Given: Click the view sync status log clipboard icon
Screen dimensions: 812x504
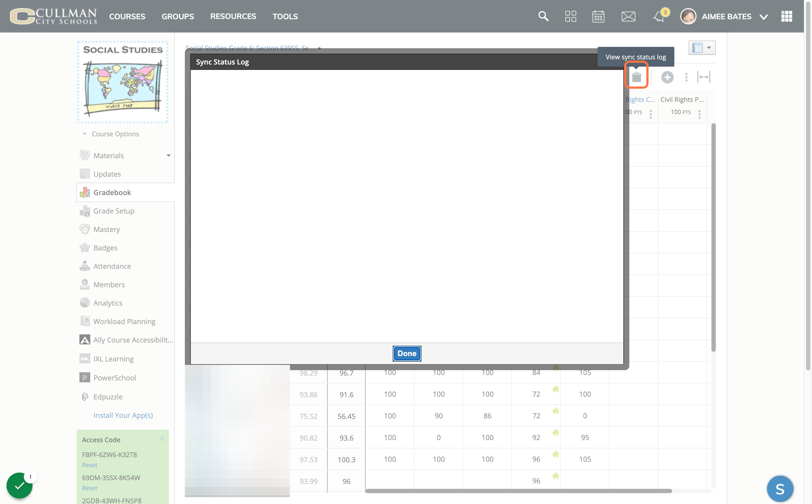Looking at the screenshot, I should click(x=637, y=77).
